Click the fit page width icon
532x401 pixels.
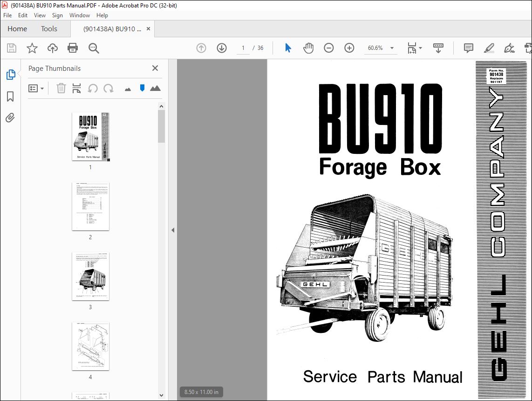(412, 48)
